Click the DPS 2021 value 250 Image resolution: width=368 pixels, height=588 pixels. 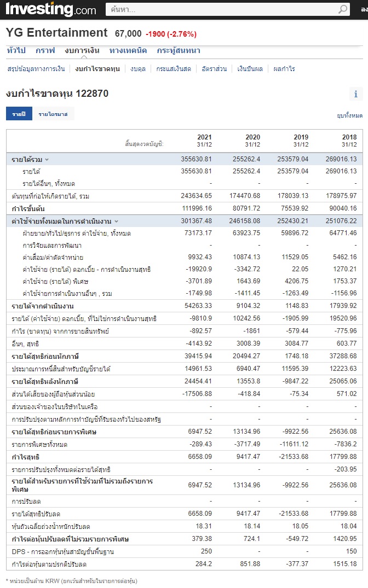[x=206, y=551]
